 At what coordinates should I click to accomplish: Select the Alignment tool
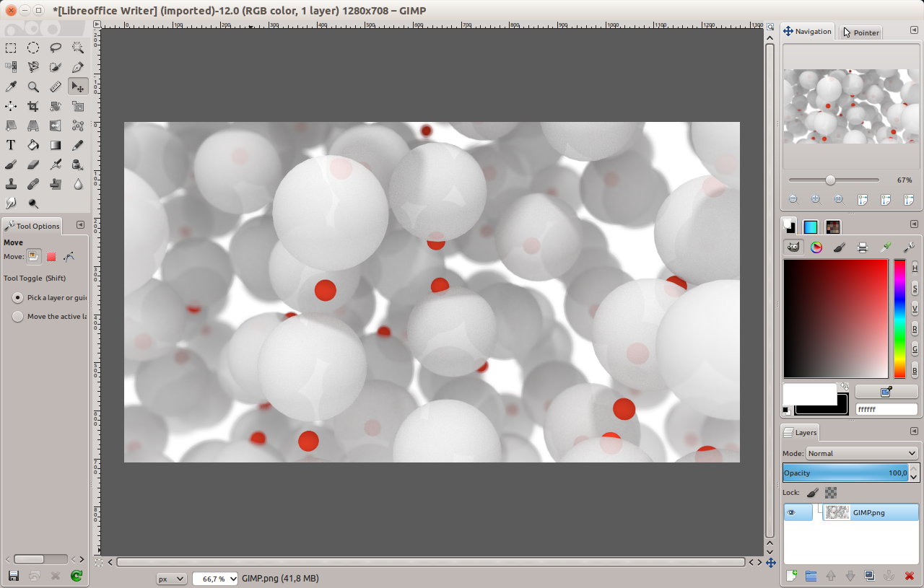[x=11, y=106]
